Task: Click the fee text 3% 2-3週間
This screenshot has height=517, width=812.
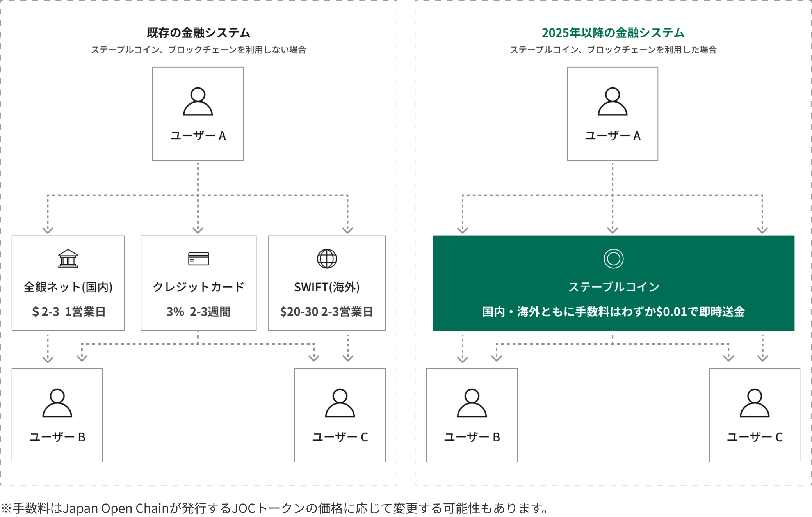Action: tap(198, 312)
